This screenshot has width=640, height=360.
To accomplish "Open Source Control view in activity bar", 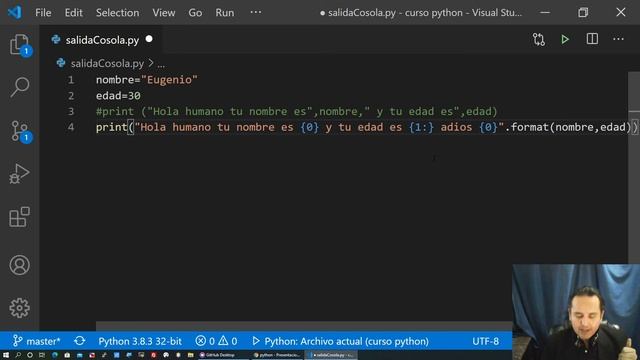I will pos(19,131).
